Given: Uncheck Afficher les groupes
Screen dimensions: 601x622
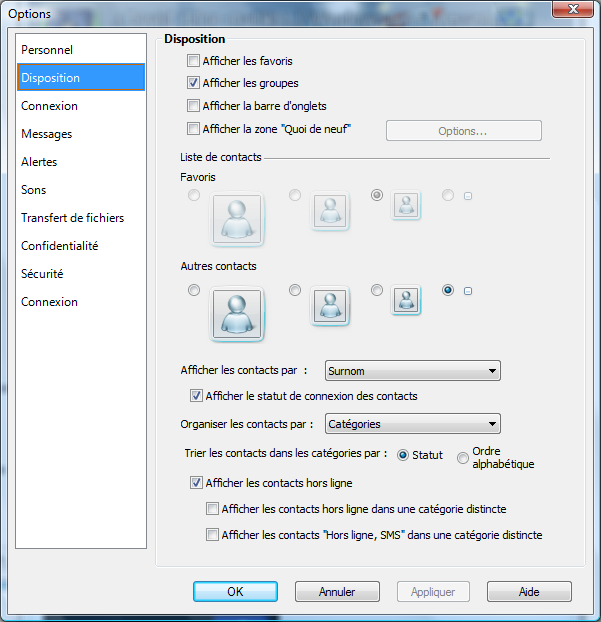Looking at the screenshot, I should point(194,83).
